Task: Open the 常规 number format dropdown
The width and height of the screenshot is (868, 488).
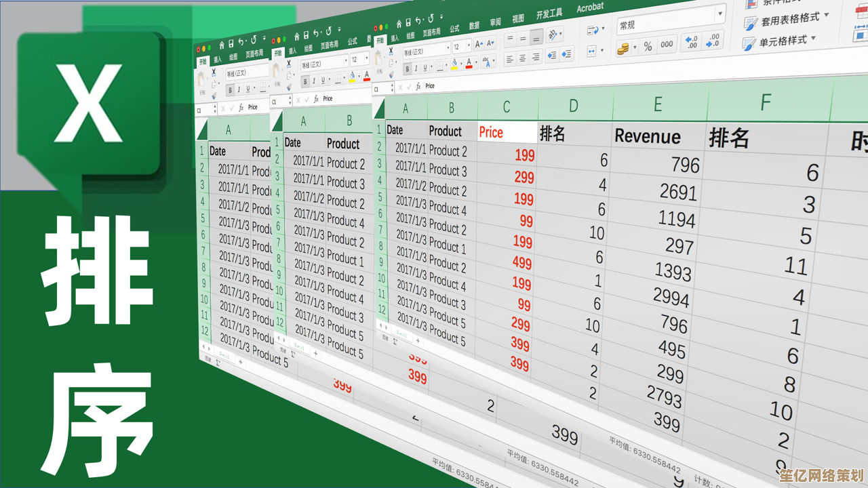Action: click(x=720, y=14)
